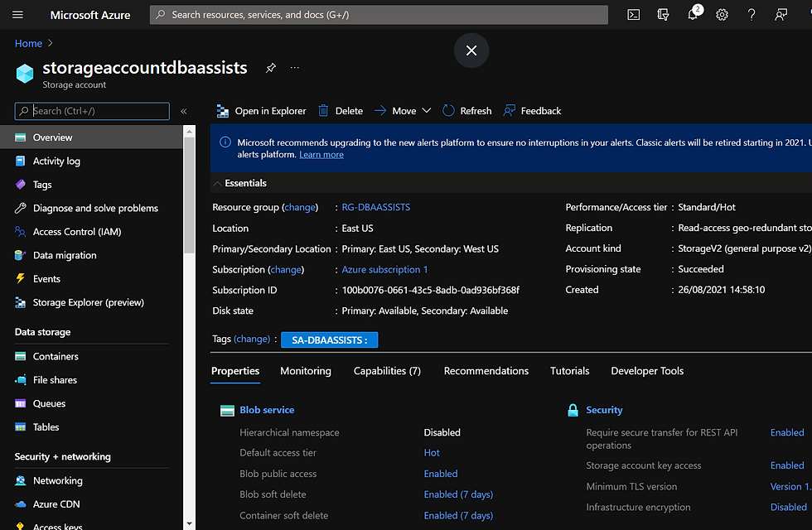The image size is (812, 530).
Task: Go to Home breadcrumb link
Action: pyautogui.click(x=28, y=43)
